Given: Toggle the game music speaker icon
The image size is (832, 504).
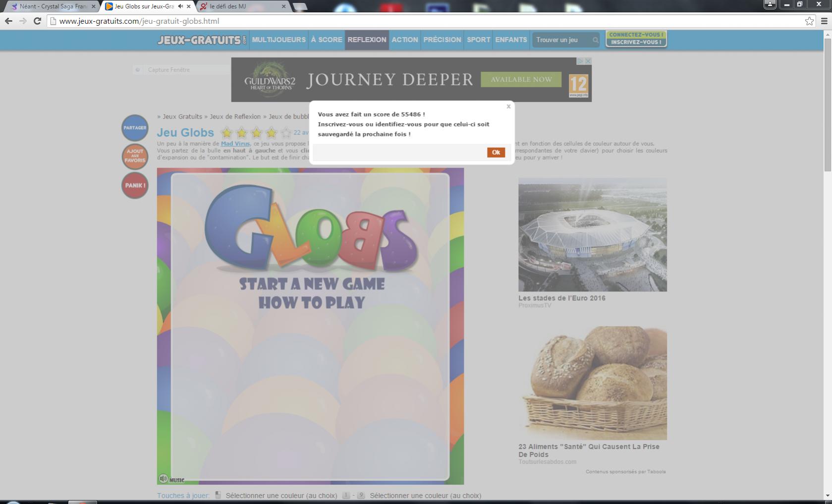Looking at the screenshot, I should click(163, 478).
